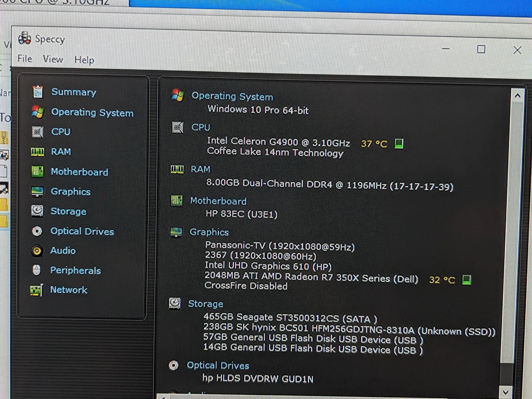Click the Summary clipboard icon in sidebar
The width and height of the screenshot is (532, 399).
click(x=38, y=92)
